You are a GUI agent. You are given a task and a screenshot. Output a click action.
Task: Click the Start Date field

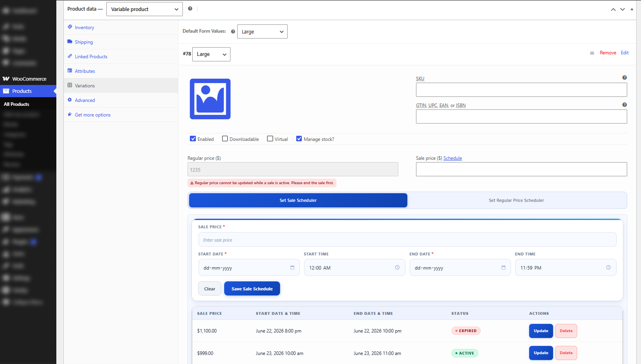[249, 268]
